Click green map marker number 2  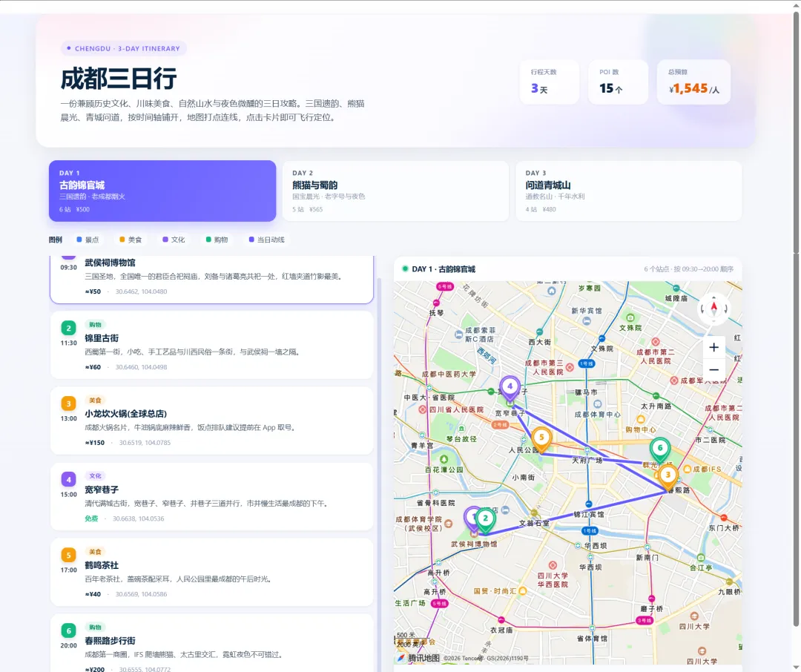485,520
